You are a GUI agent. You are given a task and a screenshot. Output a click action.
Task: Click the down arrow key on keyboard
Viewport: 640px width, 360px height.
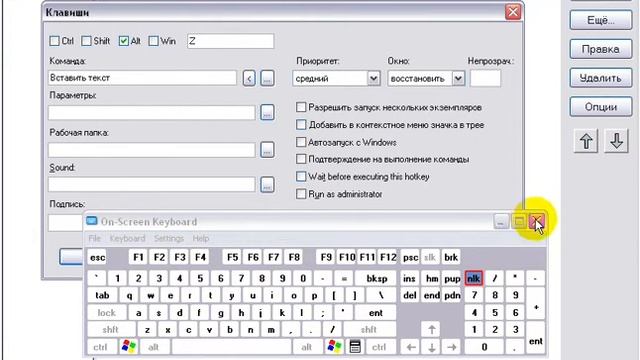pyautogui.click(x=431, y=347)
